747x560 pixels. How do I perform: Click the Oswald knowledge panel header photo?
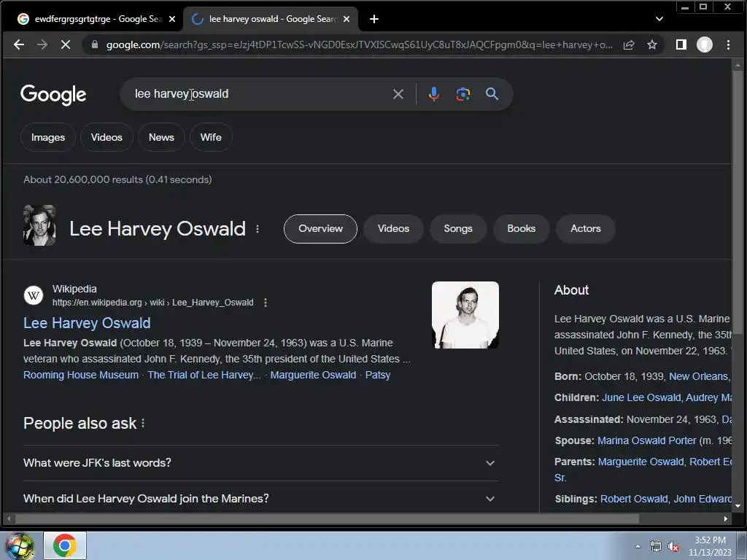(39, 226)
